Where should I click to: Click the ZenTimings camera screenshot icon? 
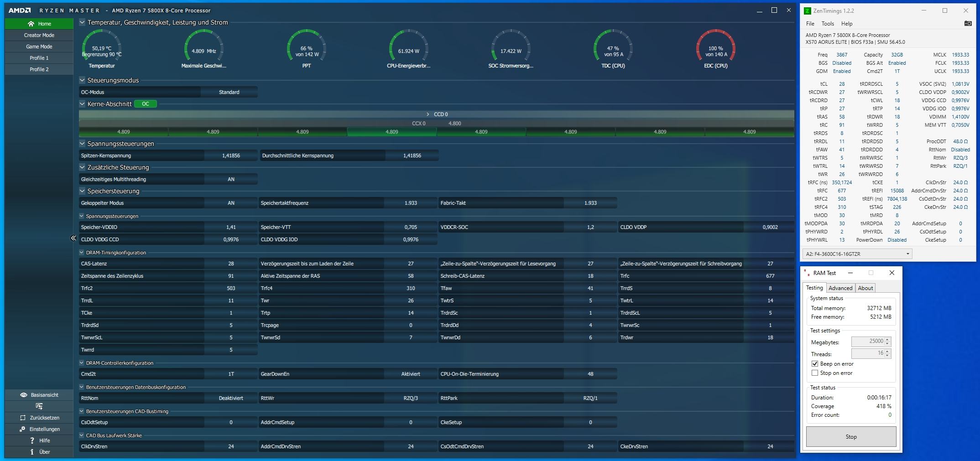coord(968,23)
